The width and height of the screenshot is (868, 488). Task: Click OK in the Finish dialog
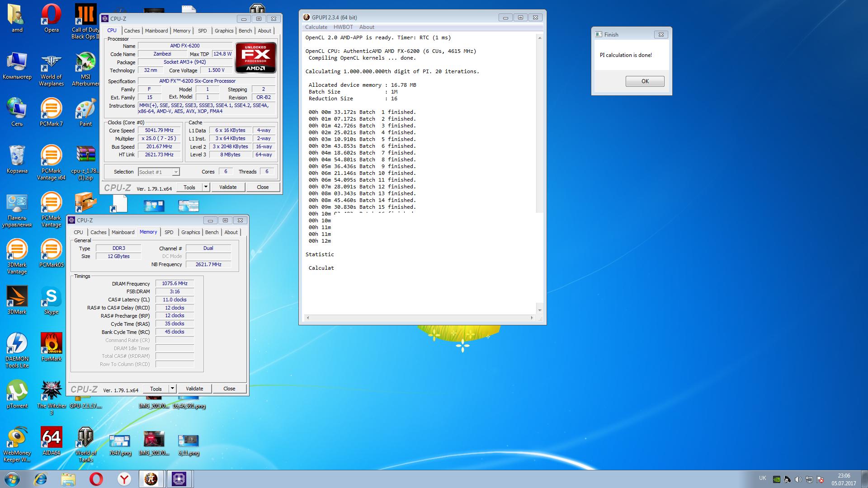[x=645, y=81]
